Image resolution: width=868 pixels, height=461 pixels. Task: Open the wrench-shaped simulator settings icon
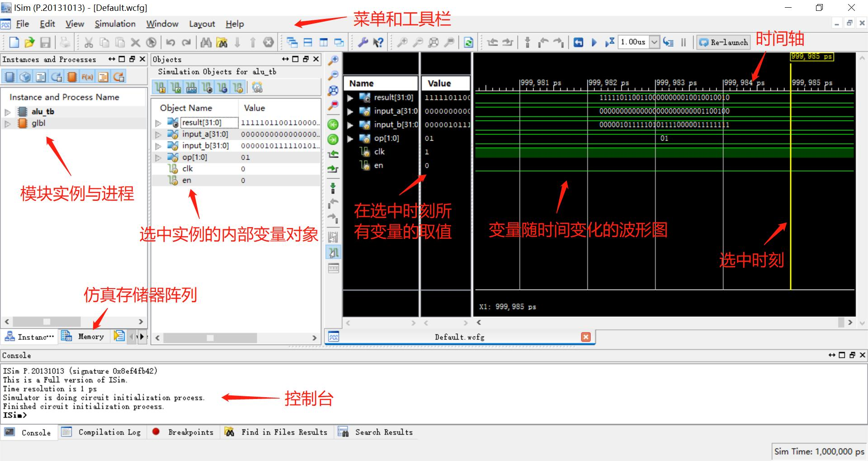click(363, 42)
